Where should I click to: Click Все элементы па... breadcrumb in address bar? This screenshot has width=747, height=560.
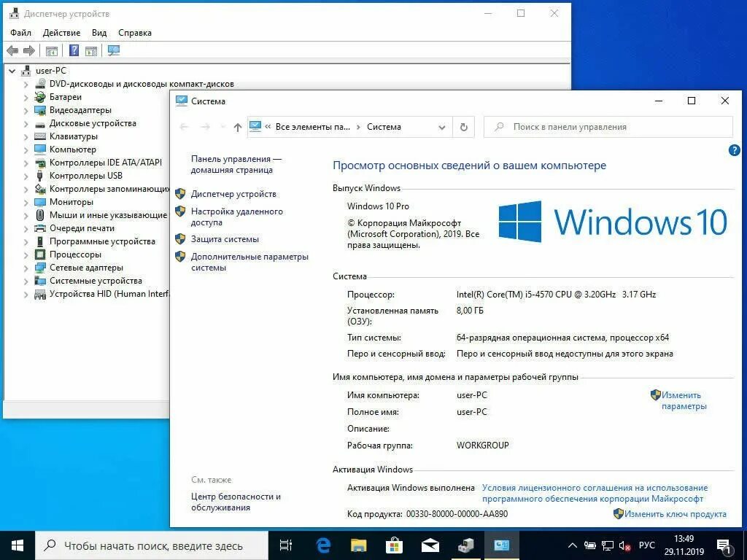312,127
